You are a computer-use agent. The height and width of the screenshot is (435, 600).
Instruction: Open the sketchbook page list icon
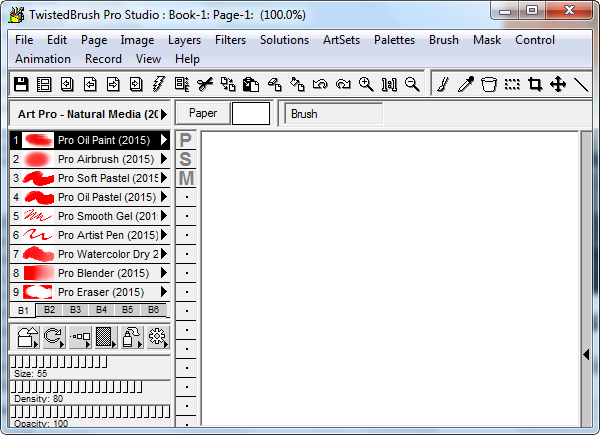tap(44, 84)
